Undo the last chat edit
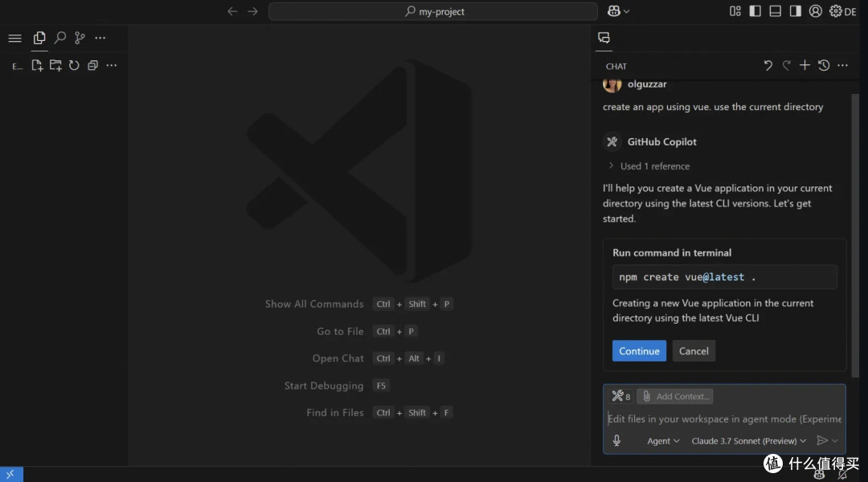 click(x=768, y=65)
